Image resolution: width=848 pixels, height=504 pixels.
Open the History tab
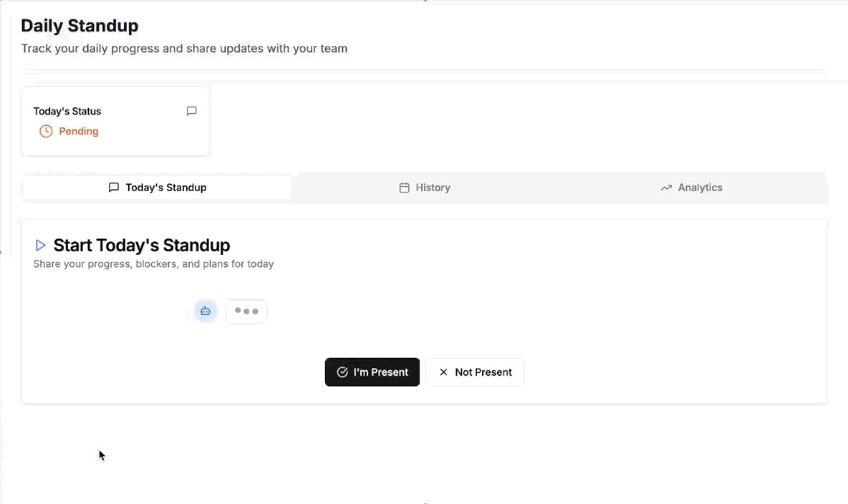[425, 188]
